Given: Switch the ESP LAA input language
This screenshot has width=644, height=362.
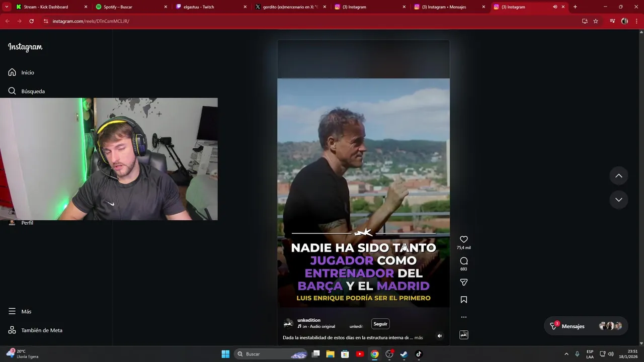Looking at the screenshot, I should coord(590,354).
